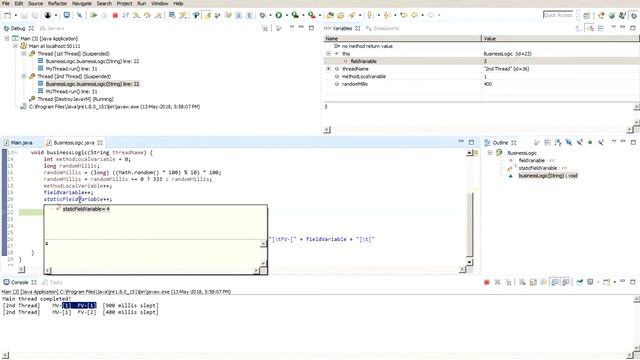Image resolution: width=640 pixels, height=360 pixels.
Task: Click the Step Into toolbar icon
Action: [x=136, y=15]
